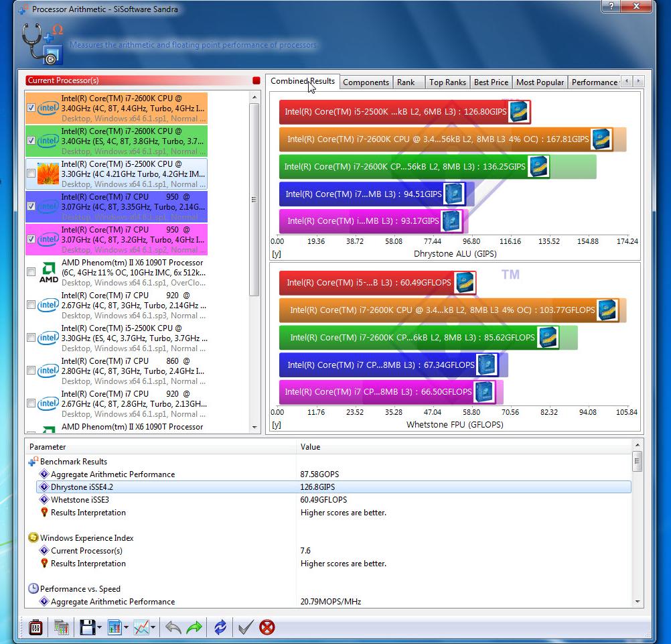Click processor list scroll down arrow
The image size is (671, 644).
tap(254, 427)
